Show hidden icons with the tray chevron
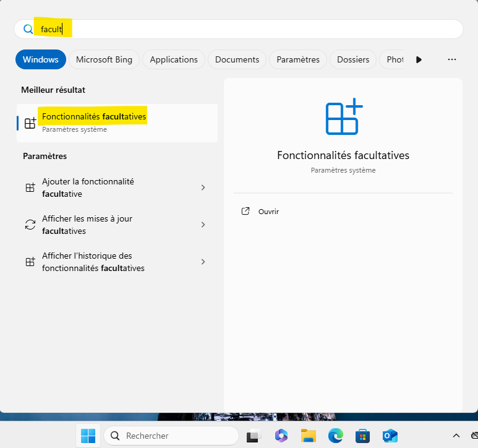 point(456,436)
